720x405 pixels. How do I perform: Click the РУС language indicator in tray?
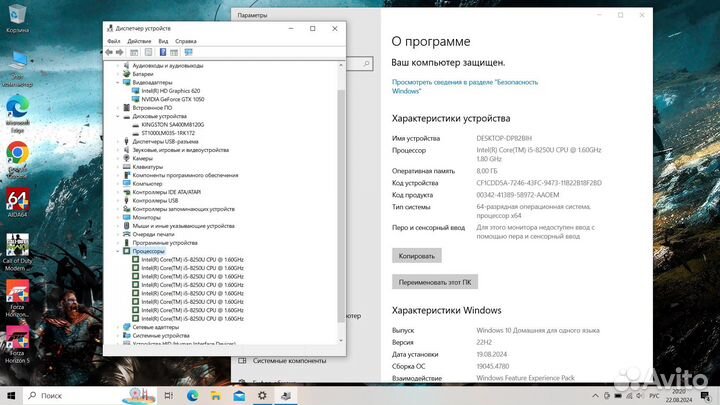(654, 396)
